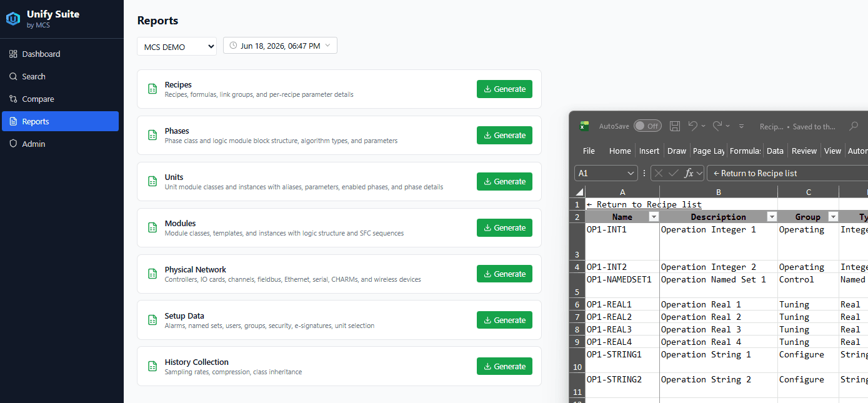The height and width of the screenshot is (403, 868).
Task: Click the Excel formula bar input
Action: [x=787, y=173]
